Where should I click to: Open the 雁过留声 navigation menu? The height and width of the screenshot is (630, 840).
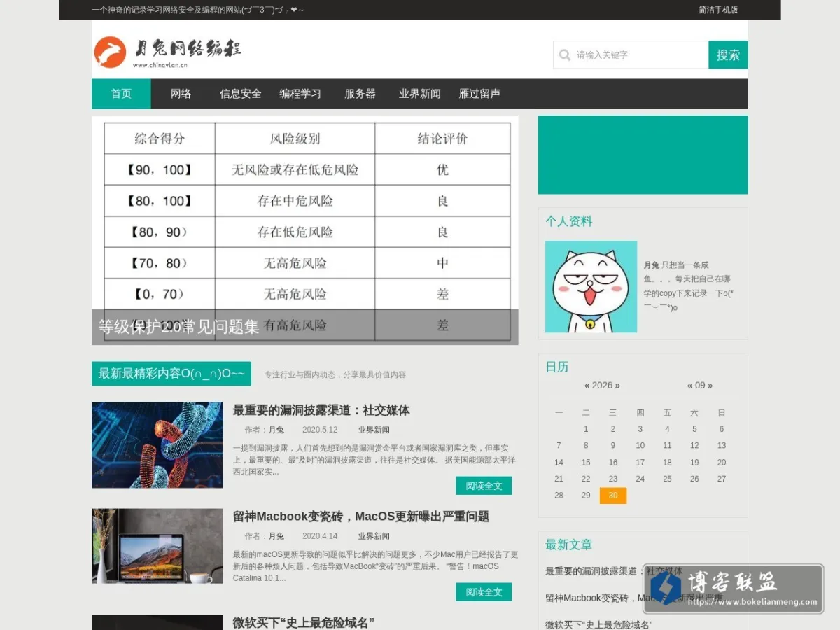click(x=479, y=93)
